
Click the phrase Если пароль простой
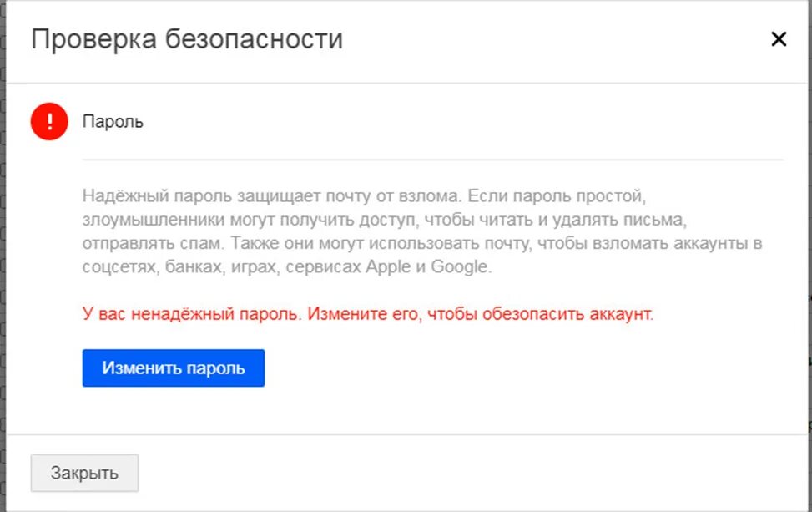point(556,196)
